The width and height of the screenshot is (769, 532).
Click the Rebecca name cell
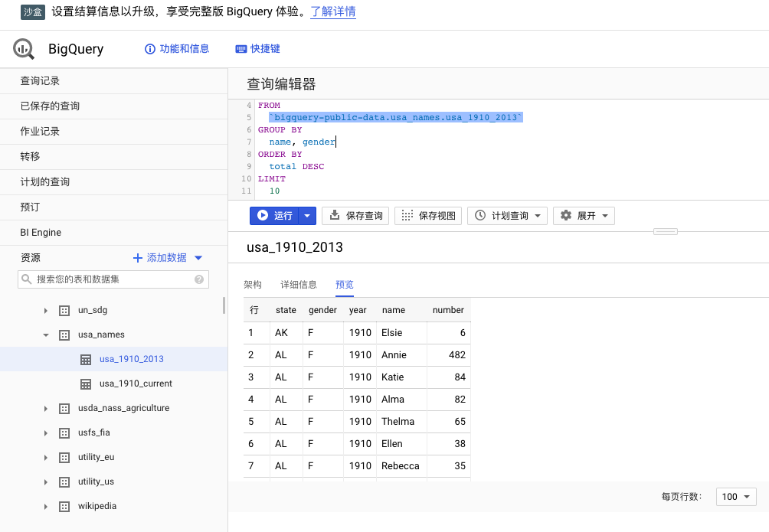tap(400, 466)
